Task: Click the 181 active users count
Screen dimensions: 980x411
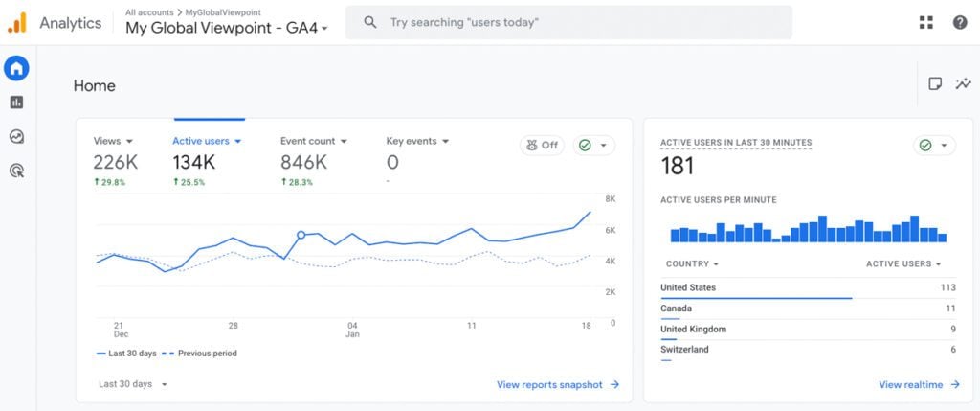Action: point(678,167)
